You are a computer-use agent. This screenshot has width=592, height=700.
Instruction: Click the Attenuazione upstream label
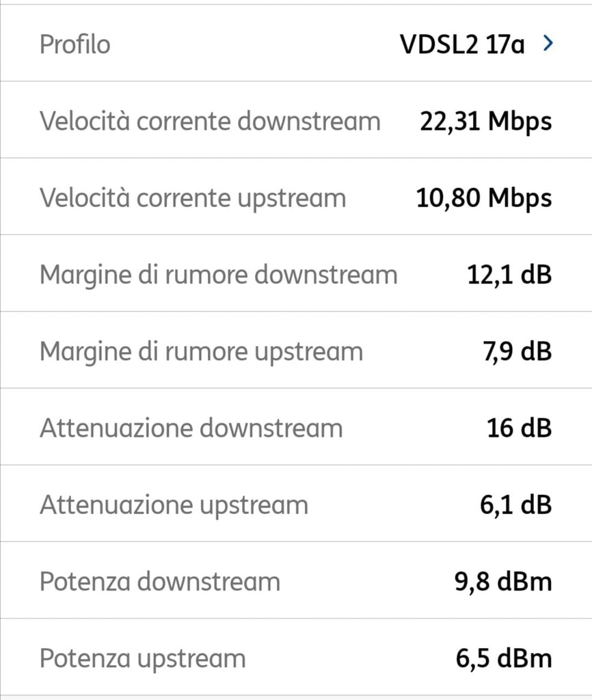(x=174, y=505)
